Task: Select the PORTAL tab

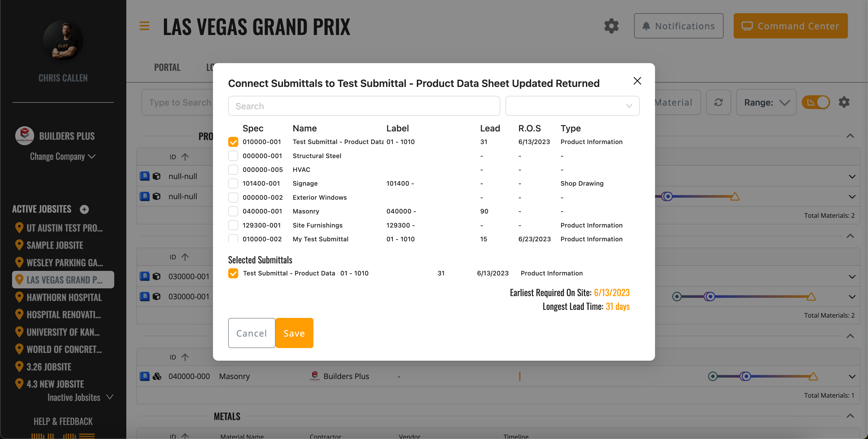Action: 167,67
